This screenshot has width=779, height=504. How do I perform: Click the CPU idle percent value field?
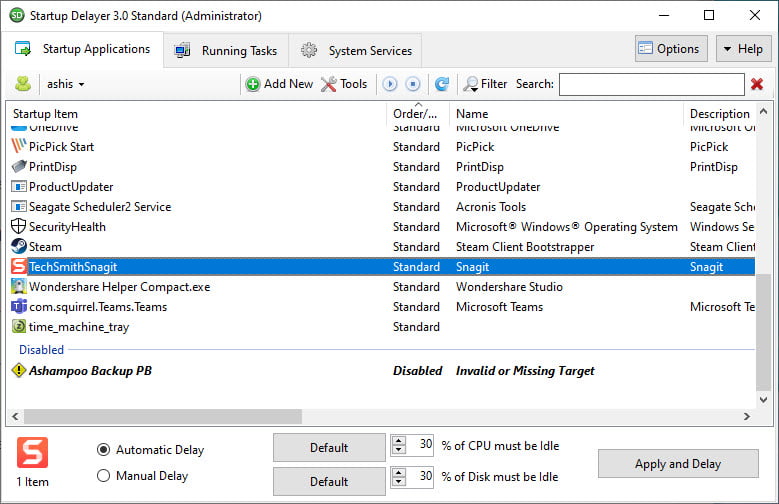click(x=420, y=444)
